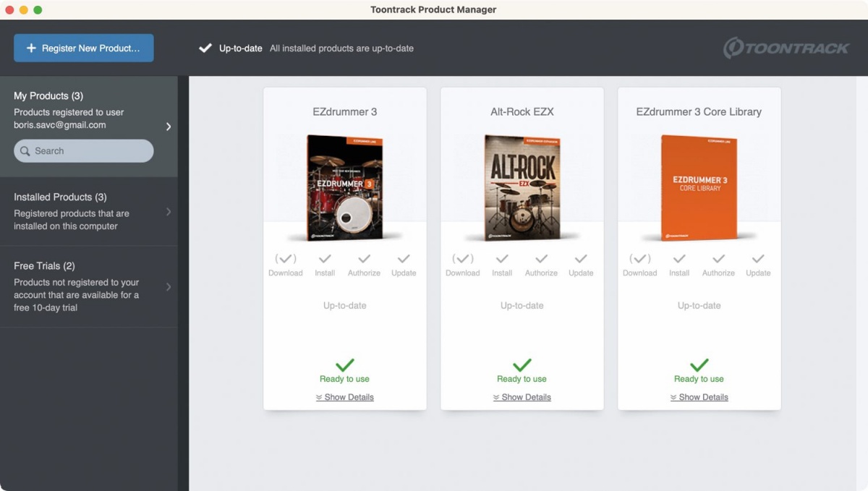
Task: Click EZdrummer 3 Update checkmark icon
Action: point(404,258)
